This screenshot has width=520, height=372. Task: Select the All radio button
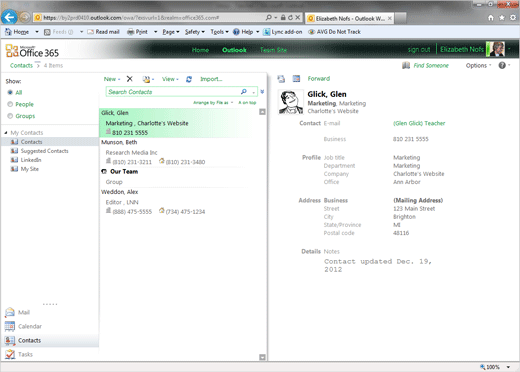[x=10, y=92]
